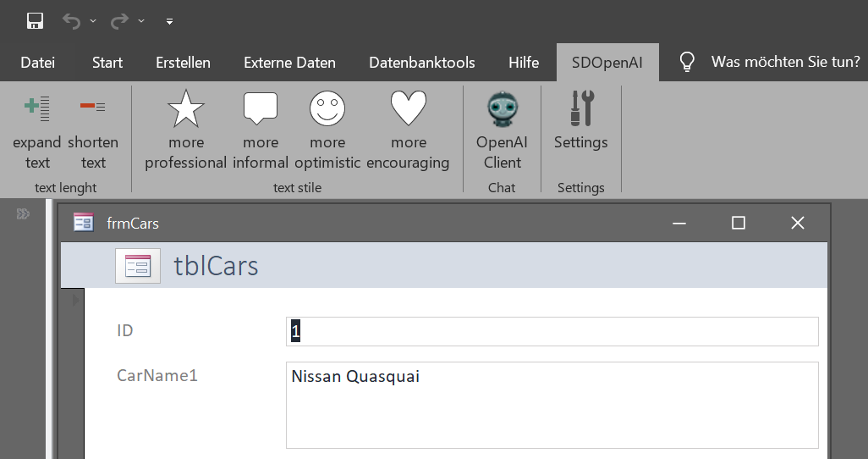Select the record selector bar arrow
868x459 pixels.
click(x=76, y=300)
